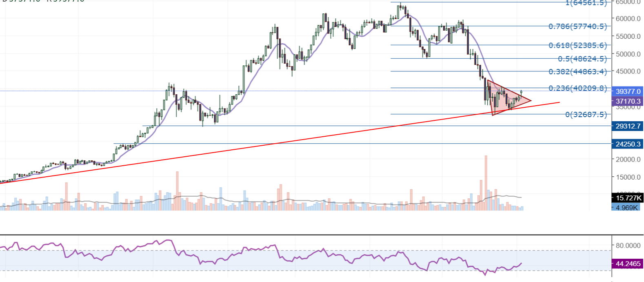Click the purple 44.2465 RSI value tag
644x282 pixels.
[628, 264]
